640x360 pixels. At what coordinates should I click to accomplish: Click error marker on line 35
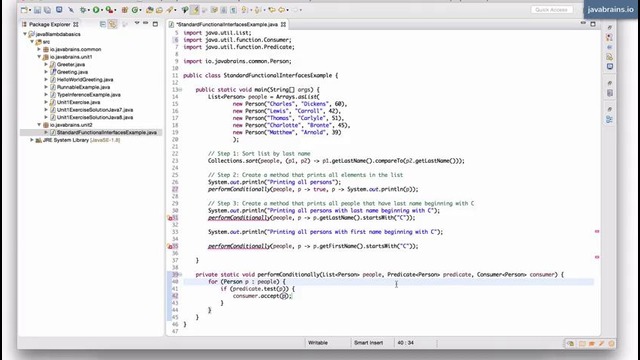pos(170,247)
